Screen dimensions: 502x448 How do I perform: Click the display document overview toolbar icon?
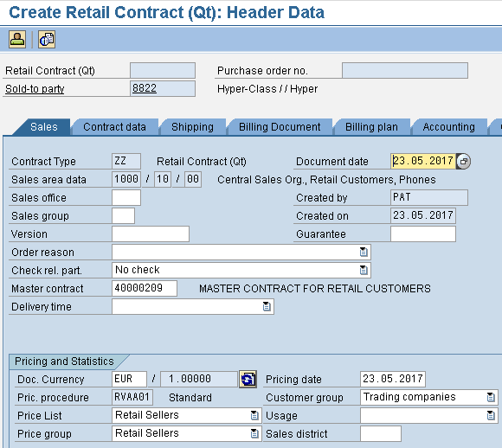[x=47, y=40]
